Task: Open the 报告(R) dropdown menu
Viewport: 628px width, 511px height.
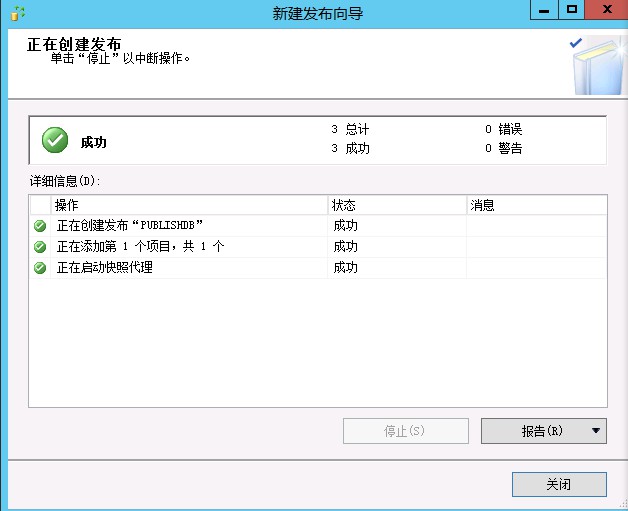Action: [x=596, y=431]
